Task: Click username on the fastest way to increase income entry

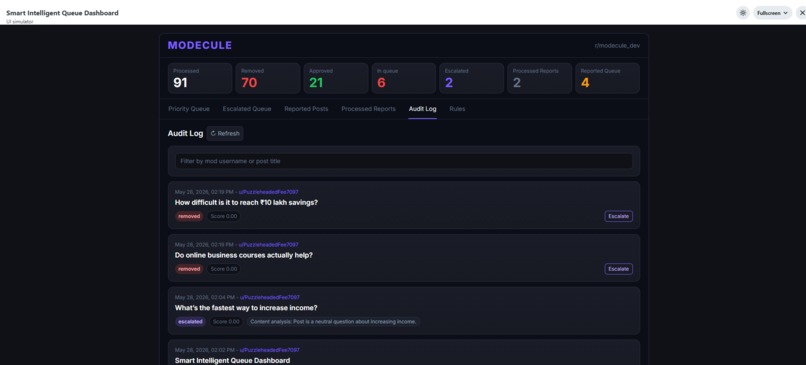Action: 270,297
